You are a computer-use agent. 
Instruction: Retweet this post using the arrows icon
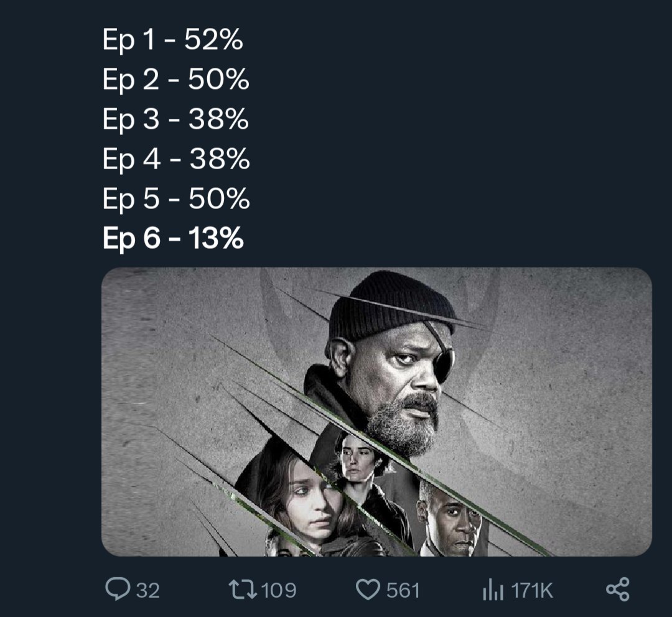[243, 590]
